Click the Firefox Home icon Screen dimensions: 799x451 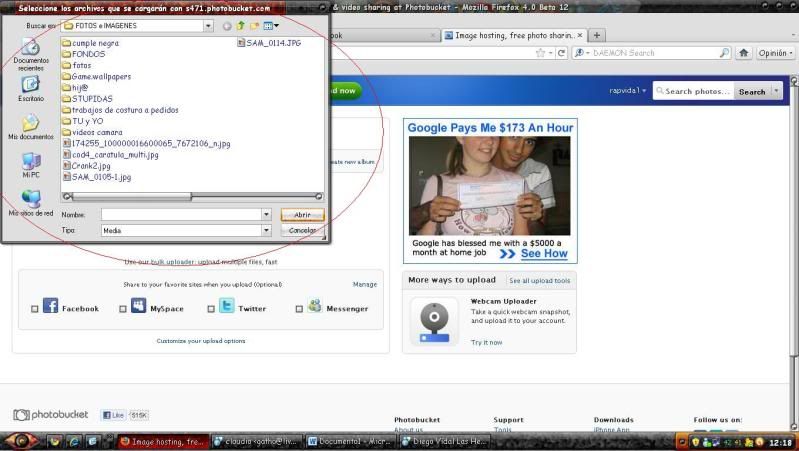click(743, 53)
